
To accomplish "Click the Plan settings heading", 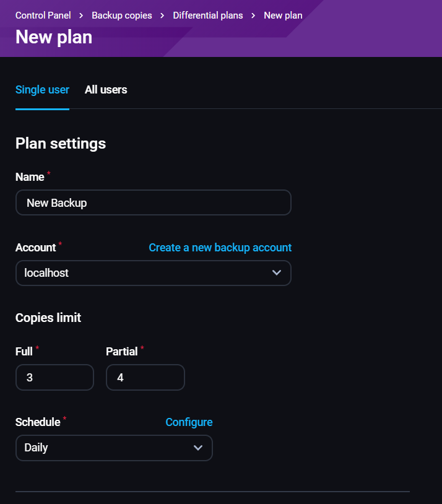I will tap(61, 144).
